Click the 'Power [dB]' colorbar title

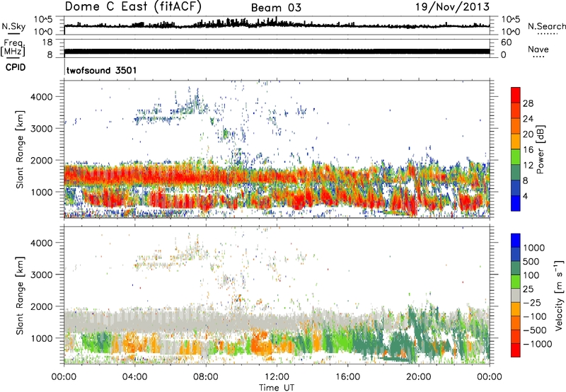[x=541, y=149]
